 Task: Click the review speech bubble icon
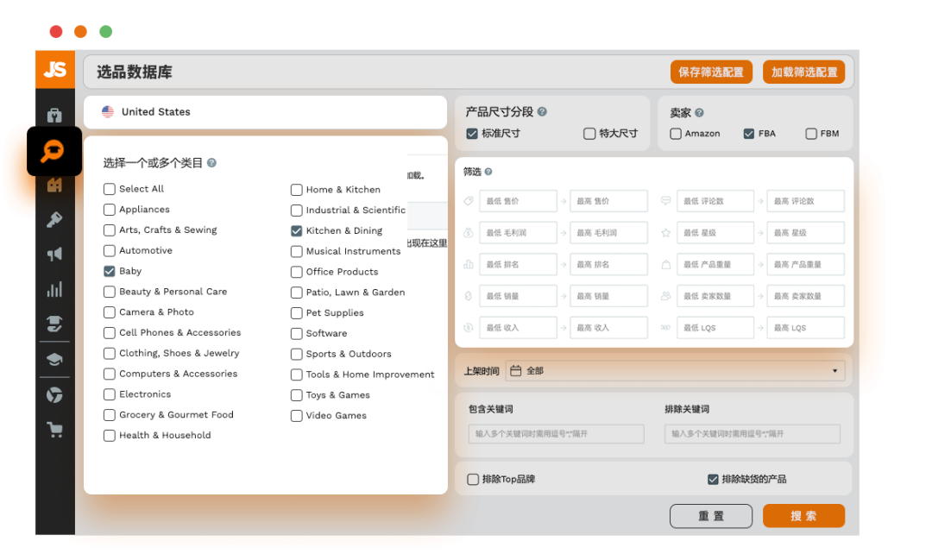click(665, 201)
